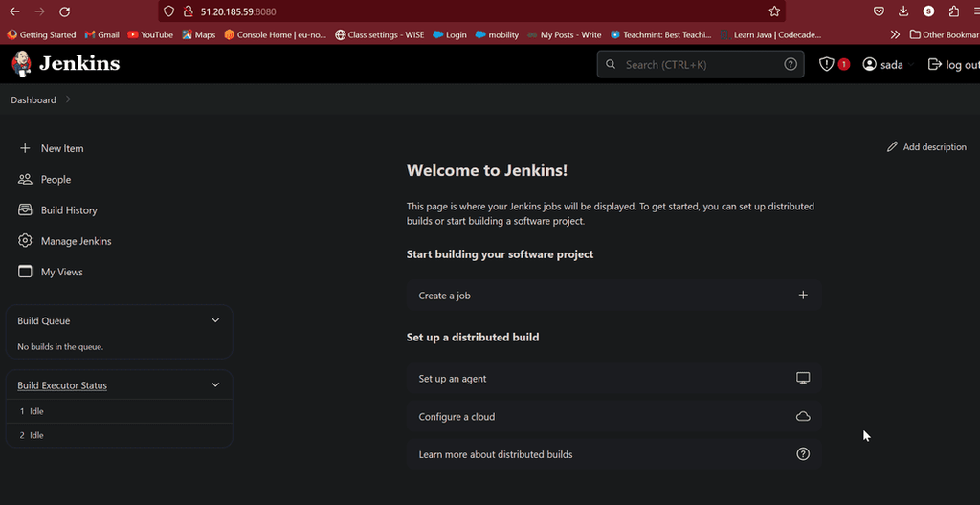
Task: Click the executor row "2 Idle"
Action: point(120,435)
